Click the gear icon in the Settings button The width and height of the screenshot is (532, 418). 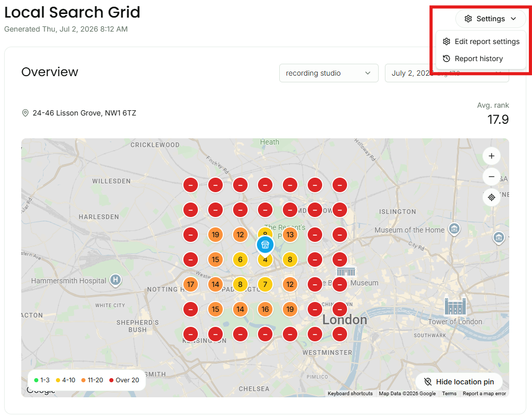(x=468, y=19)
